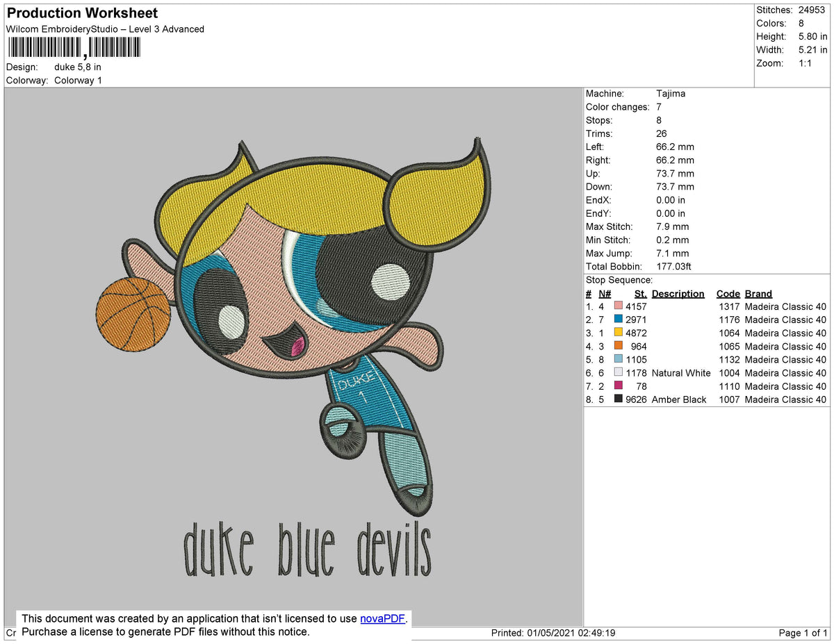Click the magenta thread swatch 1110
The height and width of the screenshot is (644, 834).
[619, 386]
